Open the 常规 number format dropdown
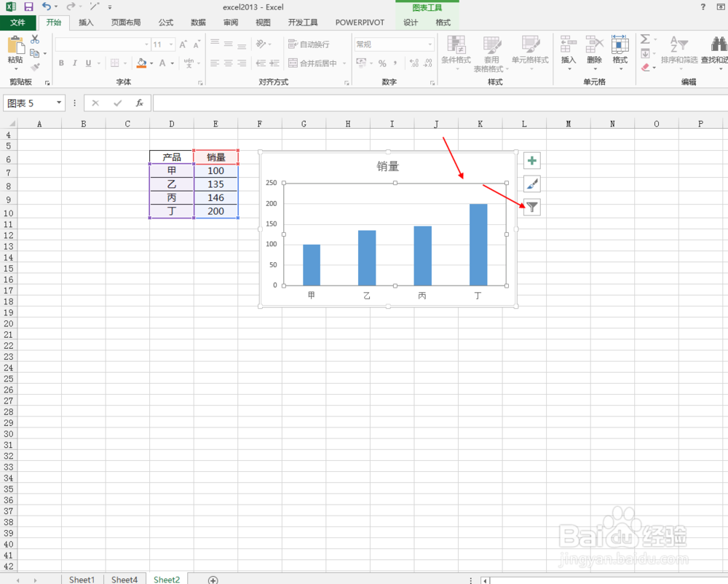This screenshot has height=584, width=728. click(431, 44)
